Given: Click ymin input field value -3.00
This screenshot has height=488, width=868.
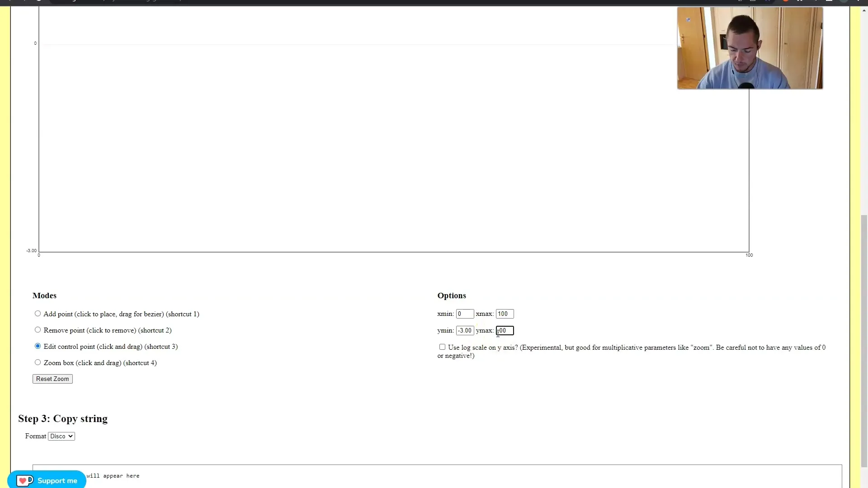Looking at the screenshot, I should coord(464,330).
